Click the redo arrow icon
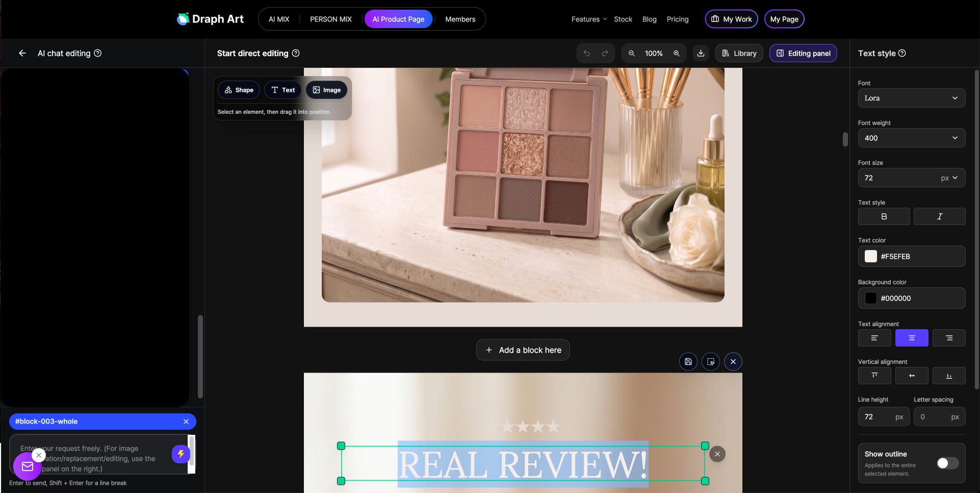The height and width of the screenshot is (493, 980). (605, 53)
